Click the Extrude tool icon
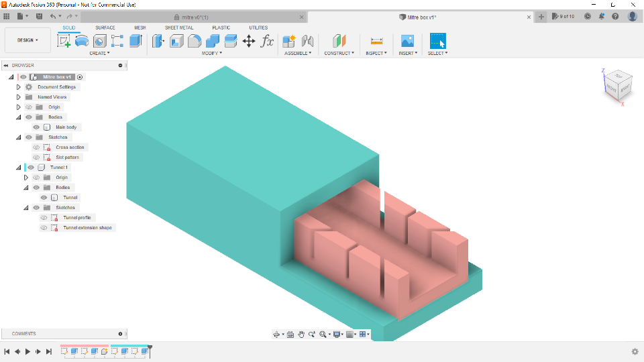 82,42
